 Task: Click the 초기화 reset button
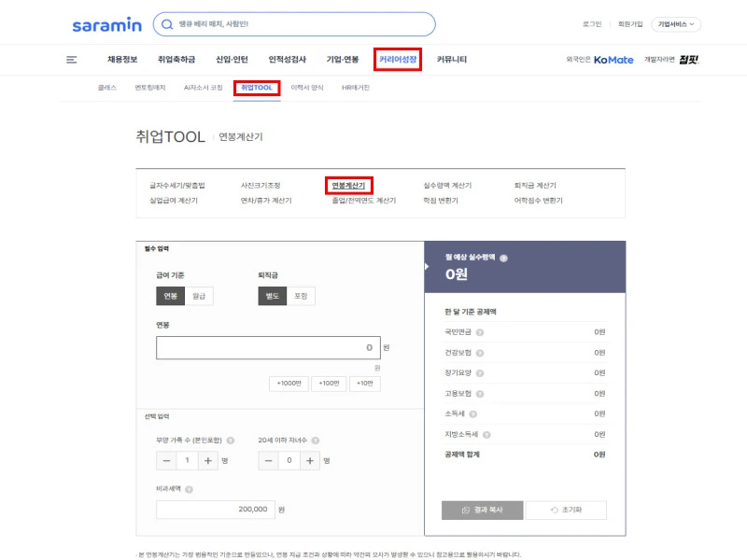coord(567,510)
